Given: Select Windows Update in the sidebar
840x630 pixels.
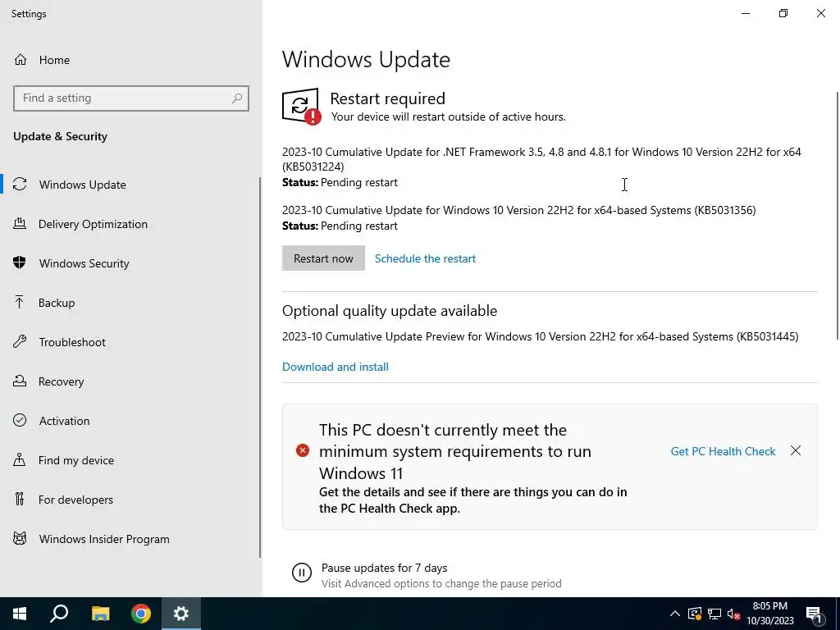Looking at the screenshot, I should pyautogui.click(x=130, y=185).
